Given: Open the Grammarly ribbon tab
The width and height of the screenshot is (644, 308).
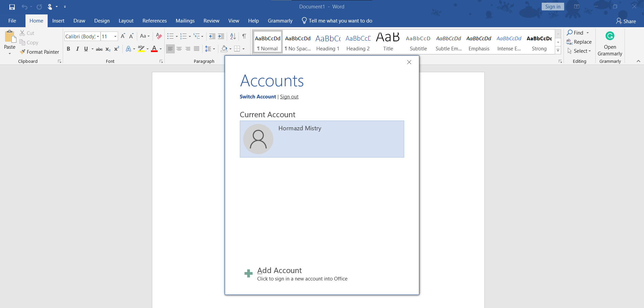Looking at the screenshot, I should pos(280,21).
